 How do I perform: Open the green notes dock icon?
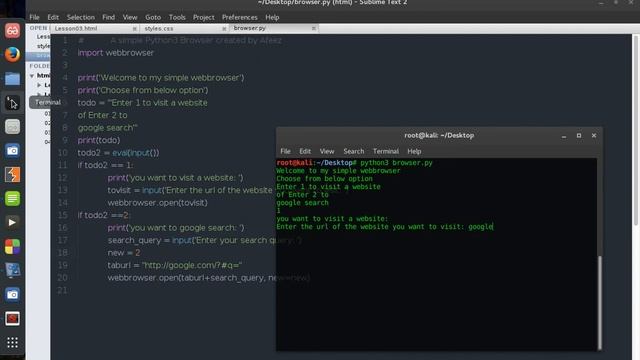tap(12, 199)
